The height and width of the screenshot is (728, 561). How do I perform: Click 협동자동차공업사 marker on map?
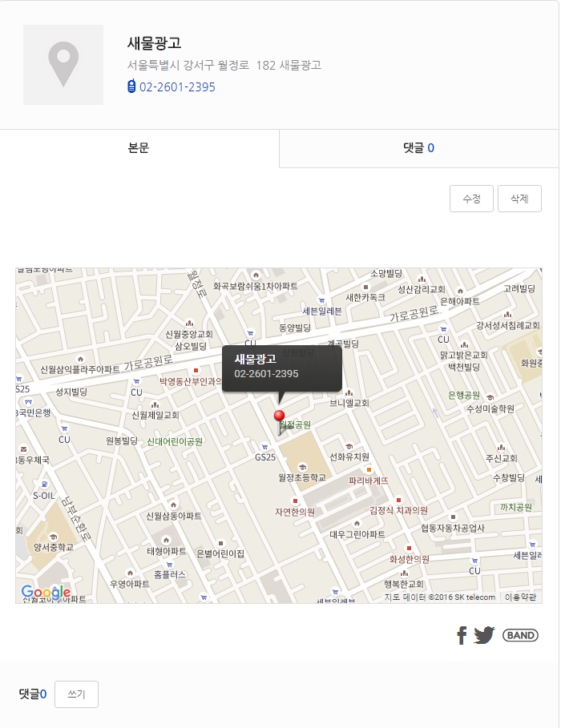453,517
